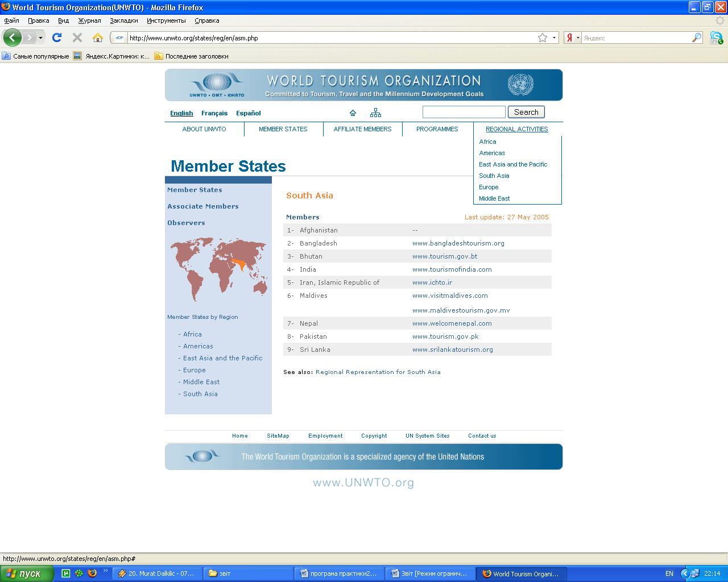The width and height of the screenshot is (728, 582).
Task: Switch language to Français
Action: 214,113
